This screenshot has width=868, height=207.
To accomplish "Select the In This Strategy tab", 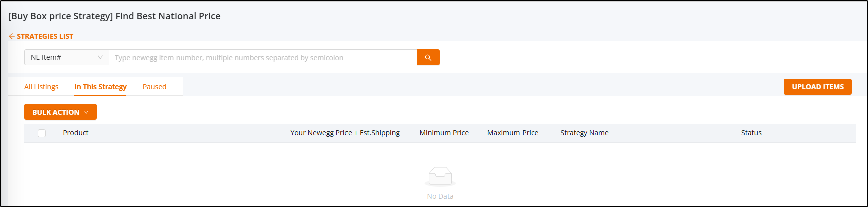I will (x=100, y=87).
